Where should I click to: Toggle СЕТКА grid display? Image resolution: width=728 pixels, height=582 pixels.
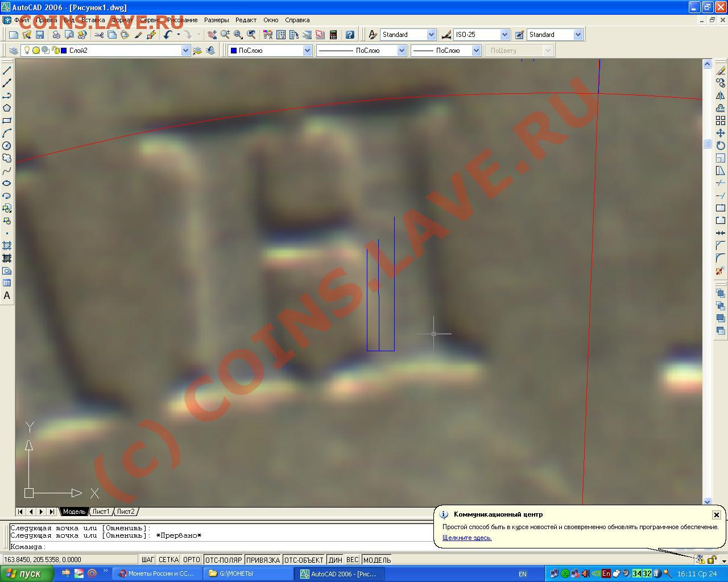[169, 560]
